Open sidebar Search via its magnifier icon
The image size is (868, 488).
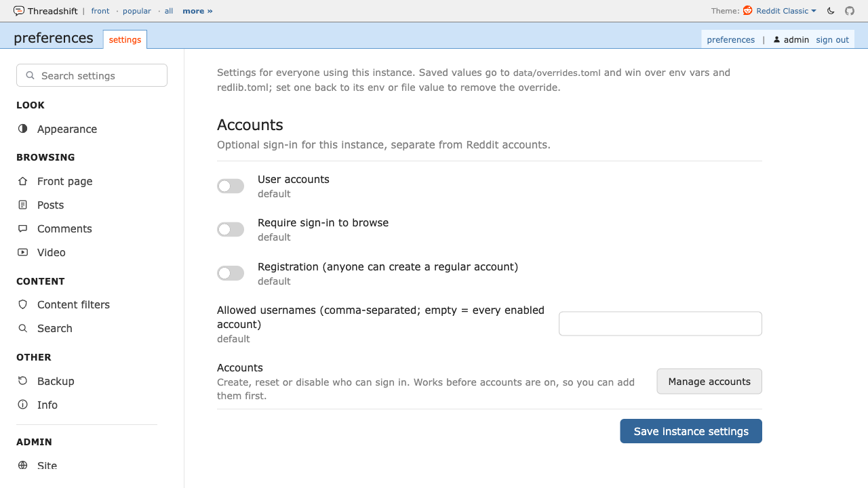pyautogui.click(x=23, y=328)
